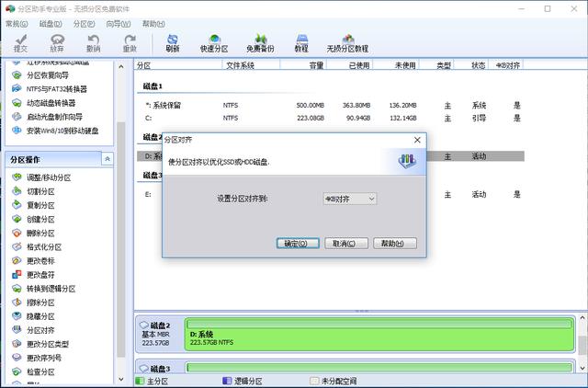Select 检查分区 check operation

(33, 371)
